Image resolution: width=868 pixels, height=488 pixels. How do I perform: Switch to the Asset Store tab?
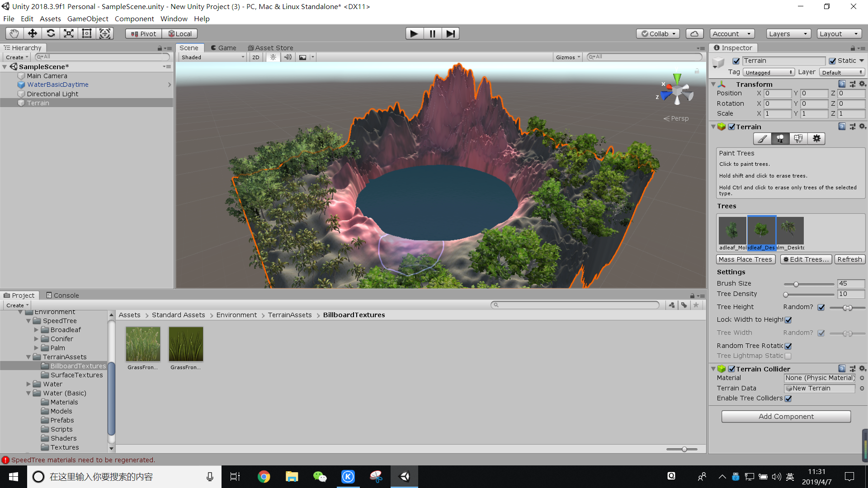[x=270, y=47]
